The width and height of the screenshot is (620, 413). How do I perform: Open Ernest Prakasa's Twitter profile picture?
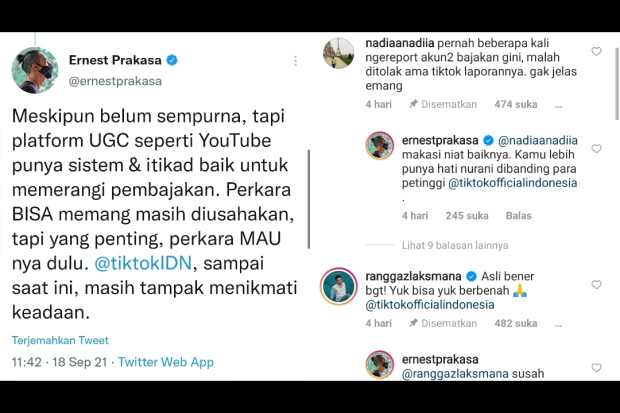point(35,70)
